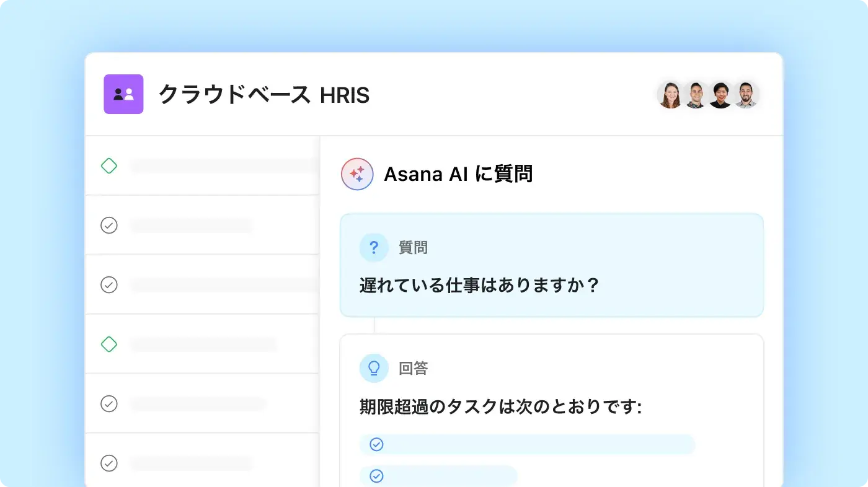868x487 pixels.
Task: Select the red-haired woman's avatar
Action: point(670,95)
